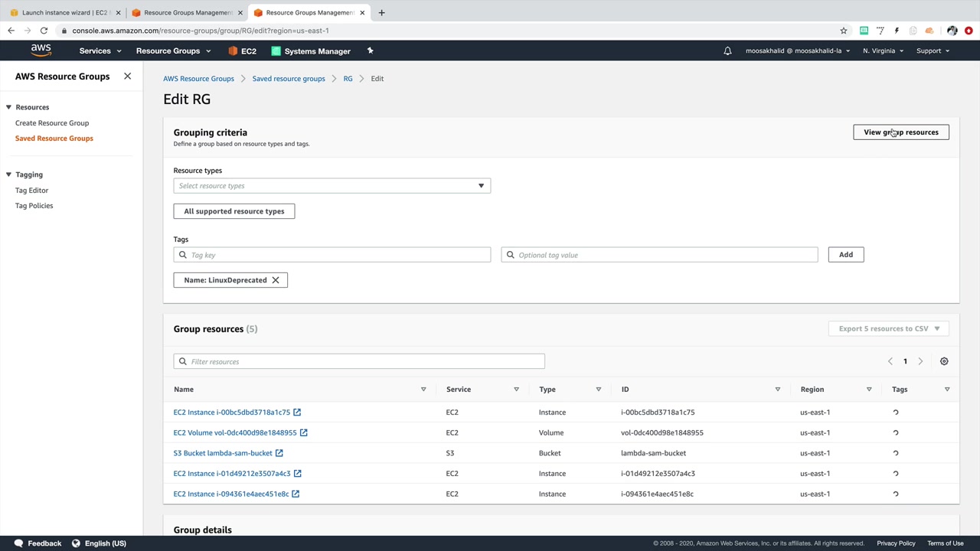This screenshot has height=551, width=980.
Task: Open S3 Bucket lambda-sam-bucket link
Action: pos(223,453)
